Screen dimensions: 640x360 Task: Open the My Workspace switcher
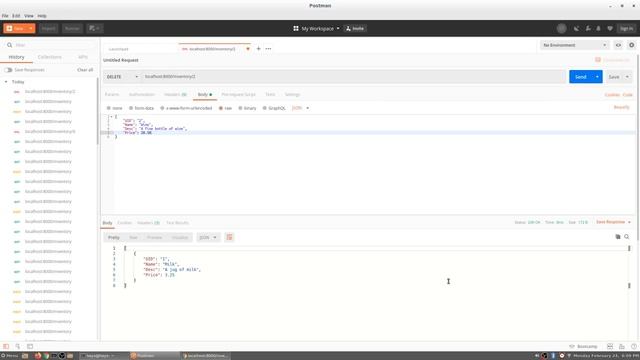pyautogui.click(x=316, y=29)
